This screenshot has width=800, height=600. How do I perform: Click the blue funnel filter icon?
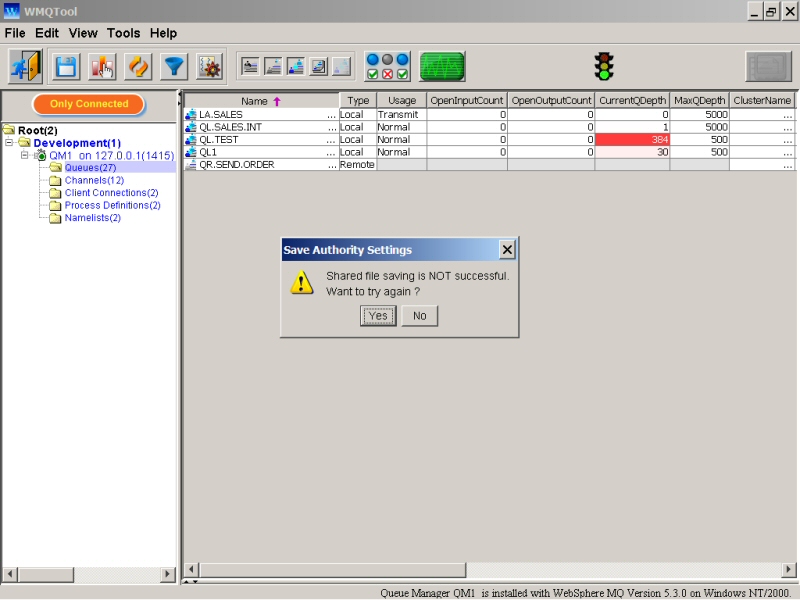click(x=174, y=67)
